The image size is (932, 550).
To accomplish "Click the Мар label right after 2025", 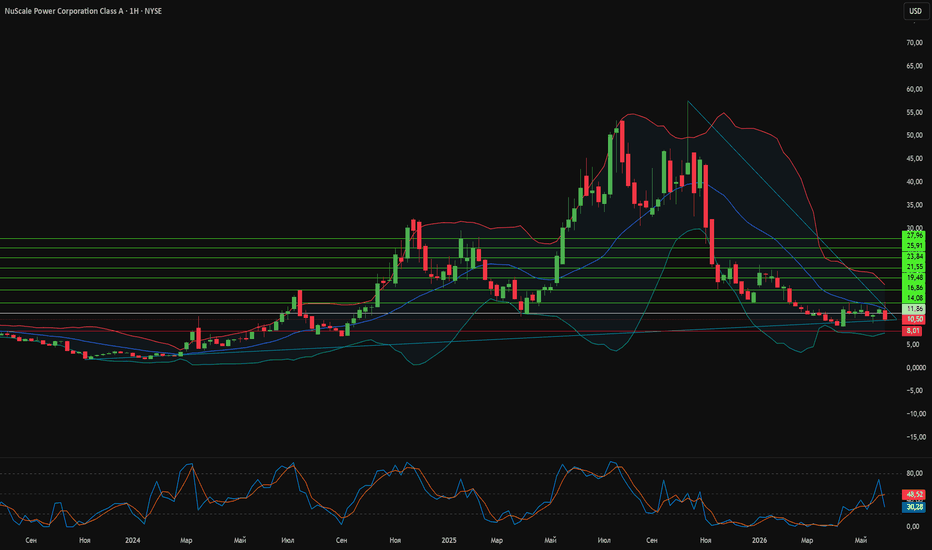I will point(496,540).
